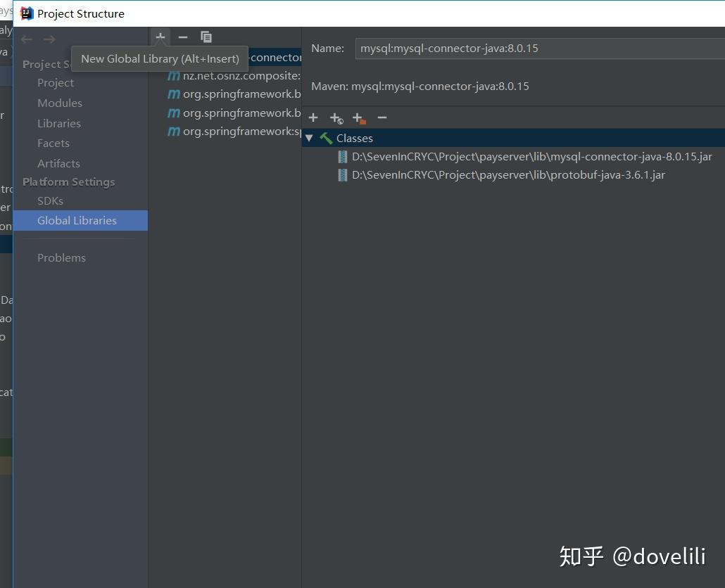
Task: Click the hammer icon next to Classes
Action: (x=326, y=138)
